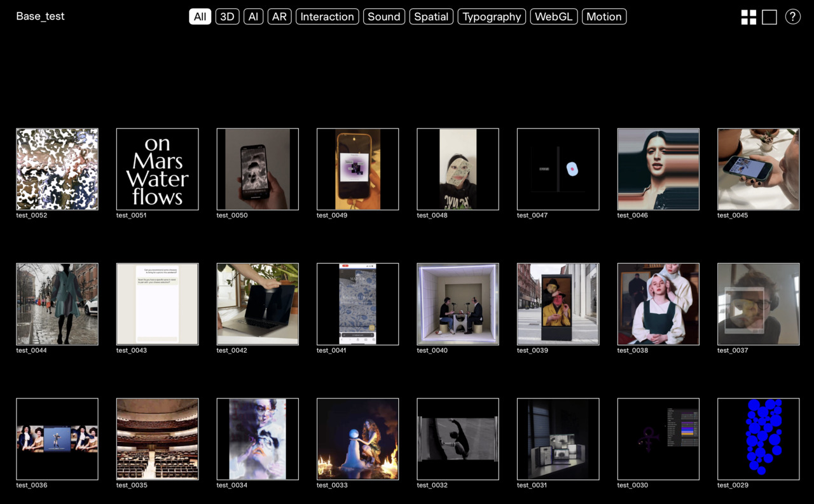The height and width of the screenshot is (504, 814).
Task: Open the help question mark icon
Action: [792, 17]
